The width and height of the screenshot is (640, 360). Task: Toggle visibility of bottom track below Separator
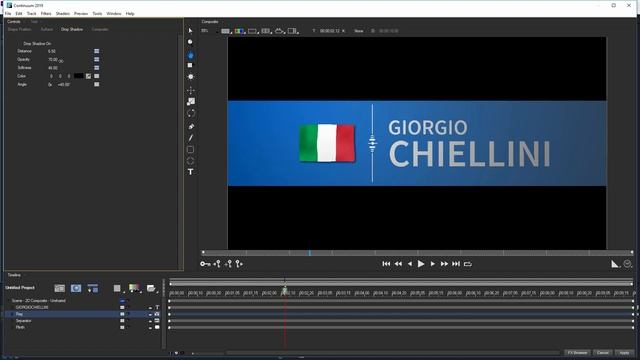tap(122, 327)
